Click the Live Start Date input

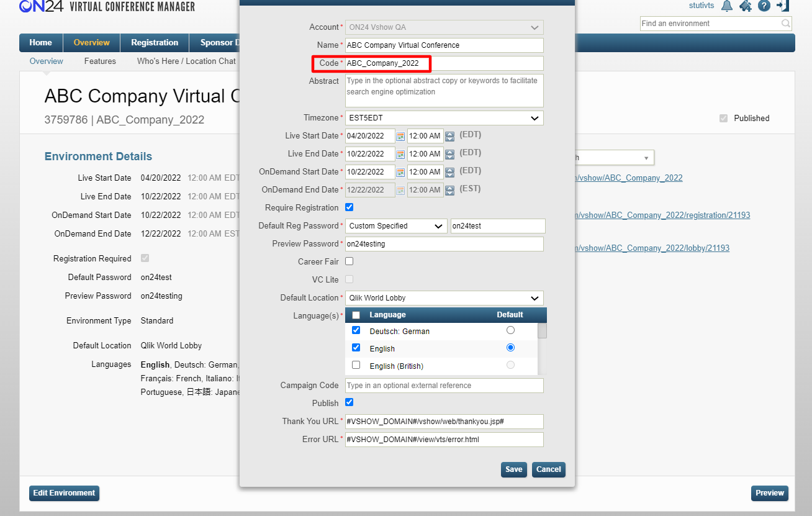pos(370,136)
